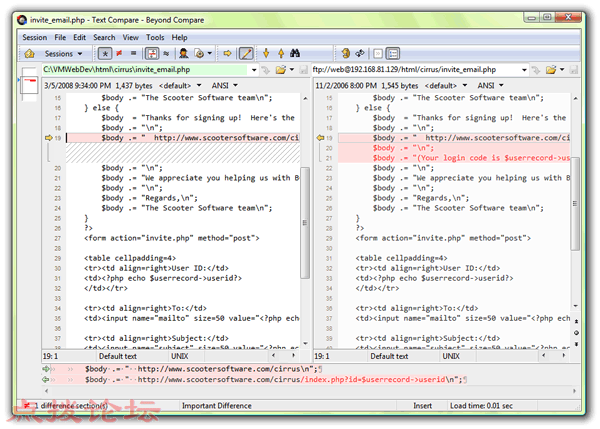This screenshot has width=600, height=429.
Task: Click the left file path field
Action: 145,70
